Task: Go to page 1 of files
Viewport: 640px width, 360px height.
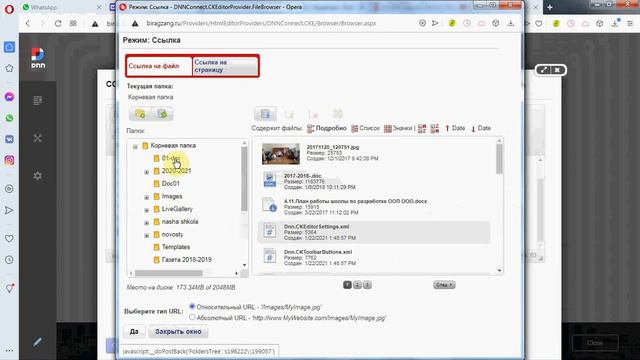Action: tap(347, 285)
